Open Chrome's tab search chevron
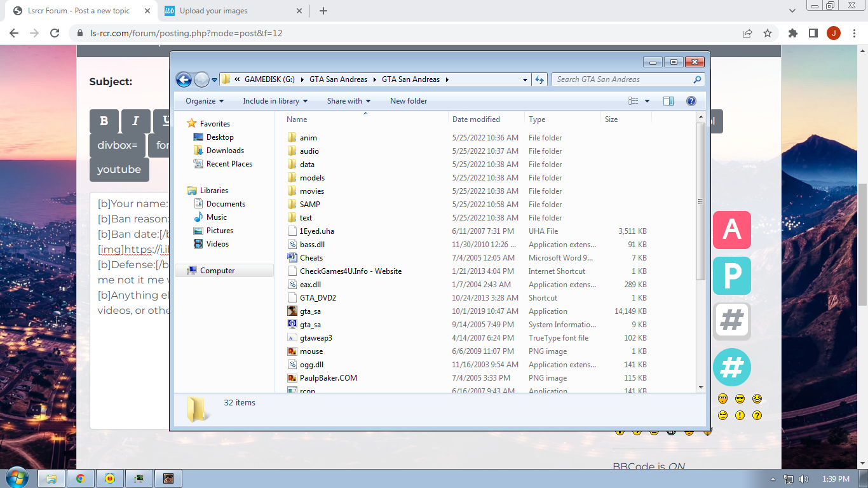Screen dimensions: 868x488 [x=792, y=11]
